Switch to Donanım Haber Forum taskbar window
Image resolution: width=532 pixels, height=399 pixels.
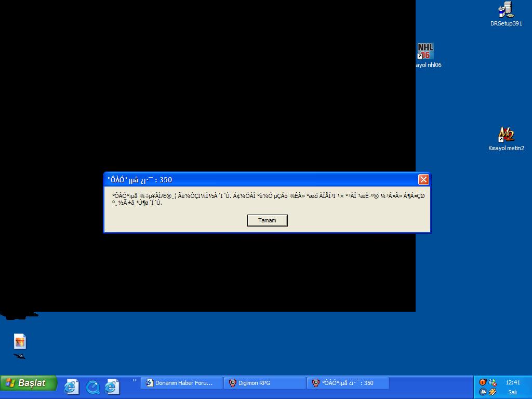click(x=181, y=383)
